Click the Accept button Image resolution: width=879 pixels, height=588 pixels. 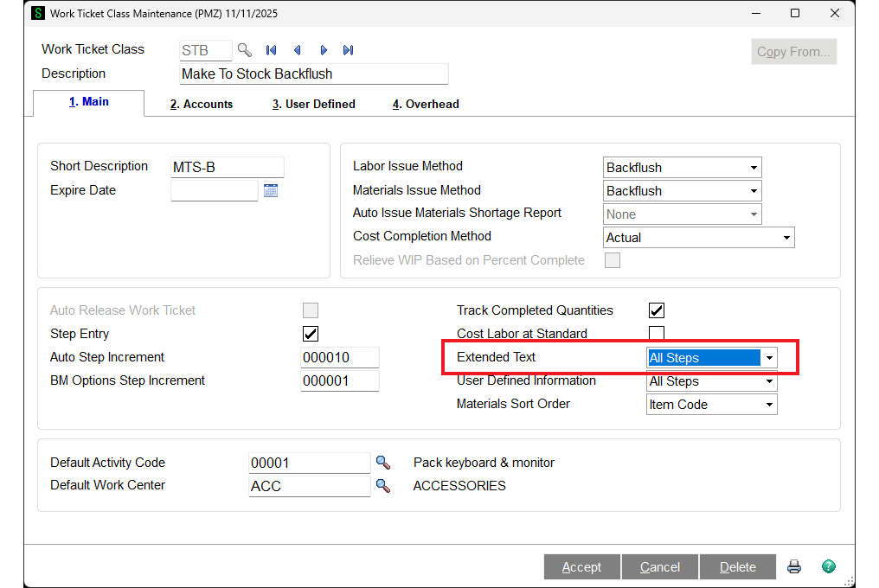pyautogui.click(x=581, y=567)
